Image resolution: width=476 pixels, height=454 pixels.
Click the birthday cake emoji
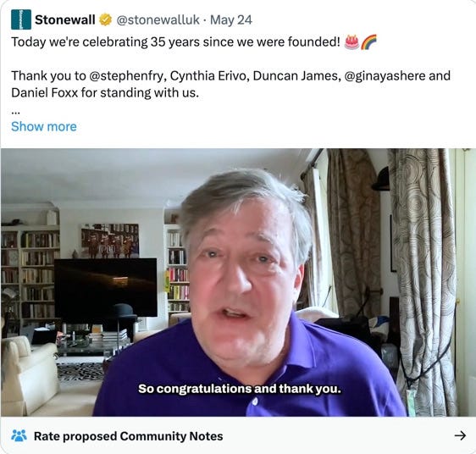coord(351,42)
